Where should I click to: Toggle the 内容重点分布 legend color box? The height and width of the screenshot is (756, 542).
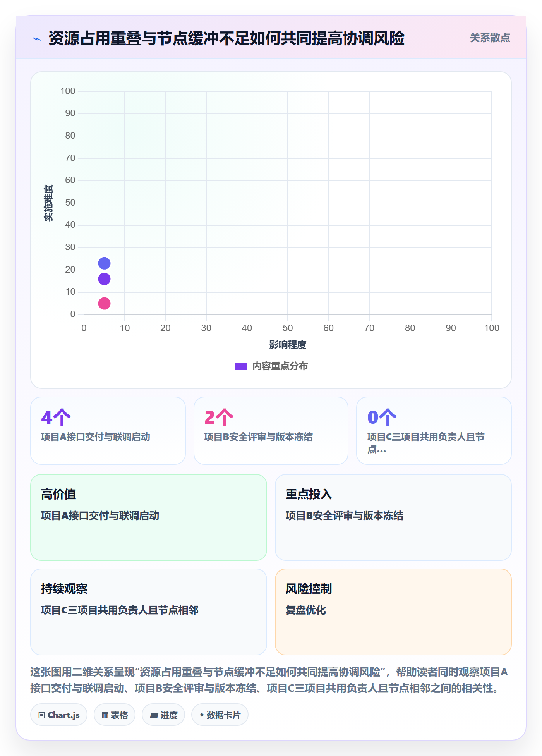pyautogui.click(x=240, y=366)
